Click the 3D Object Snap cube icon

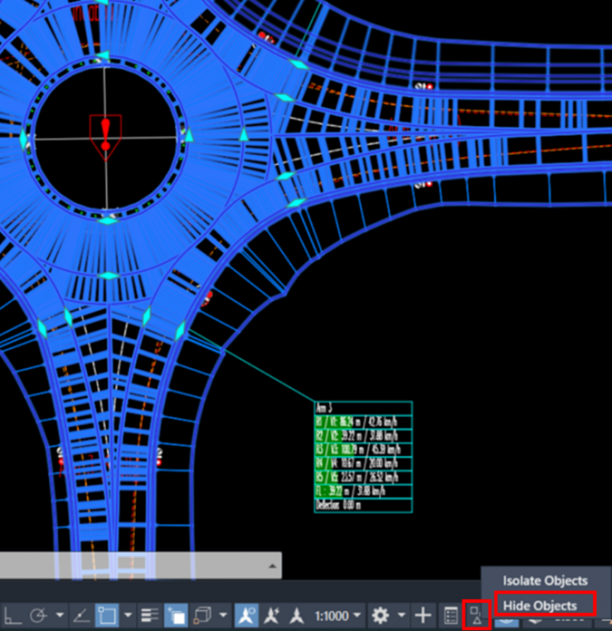coord(202,615)
